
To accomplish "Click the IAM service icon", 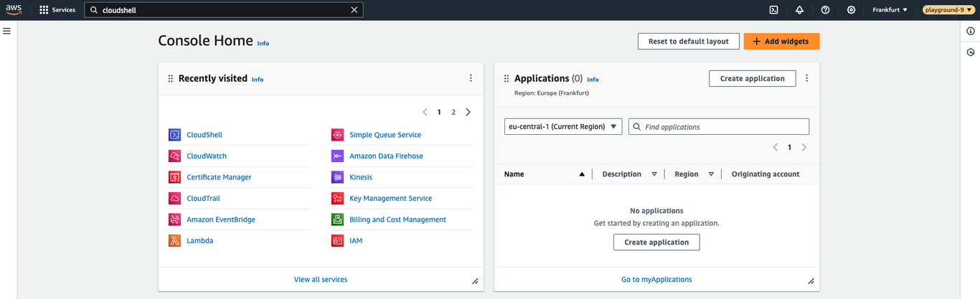I will pyautogui.click(x=337, y=241).
